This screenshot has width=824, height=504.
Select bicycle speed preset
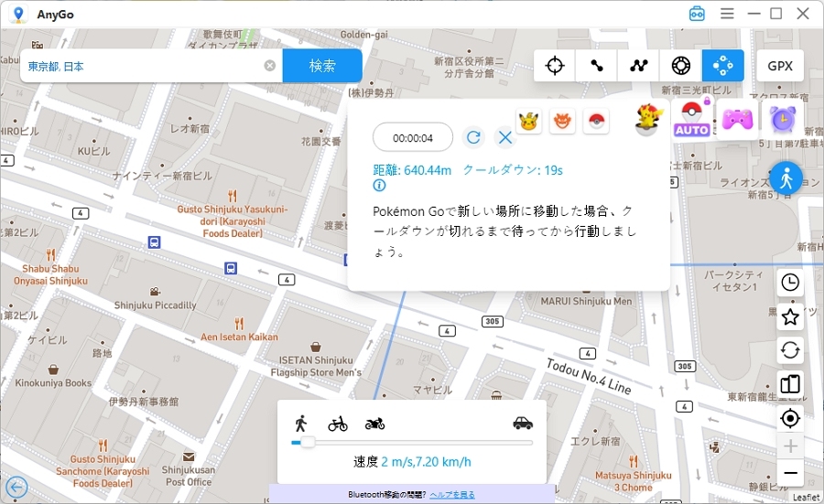338,424
